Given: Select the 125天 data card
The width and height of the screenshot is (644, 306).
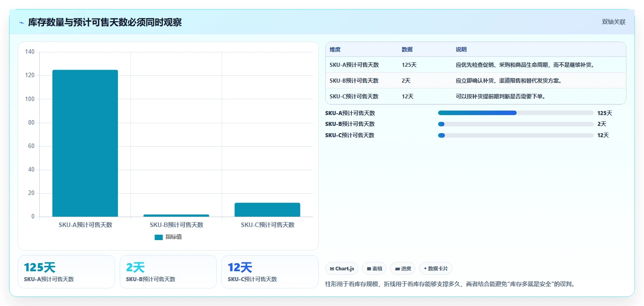Looking at the screenshot, I should coord(66,272).
